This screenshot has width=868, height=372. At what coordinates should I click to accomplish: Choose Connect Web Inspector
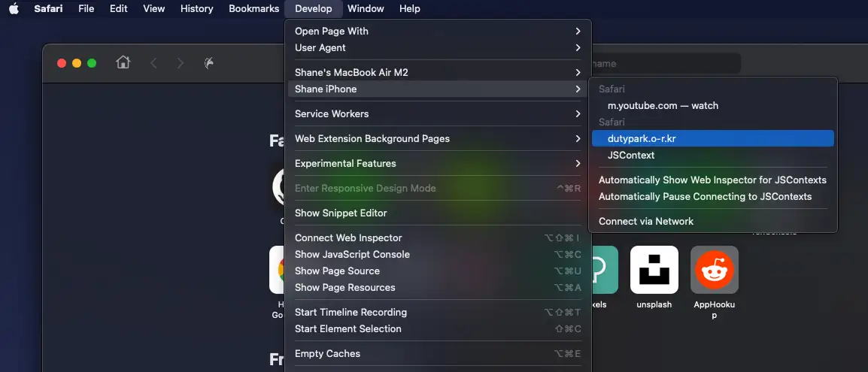(437, 237)
